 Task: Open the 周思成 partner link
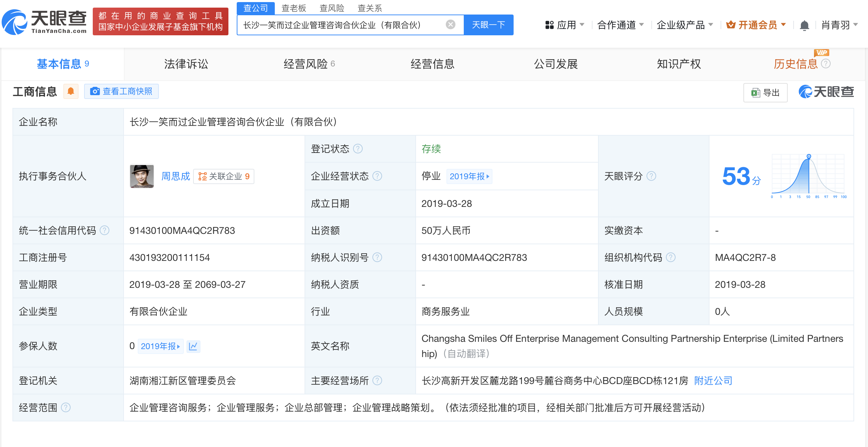175,176
